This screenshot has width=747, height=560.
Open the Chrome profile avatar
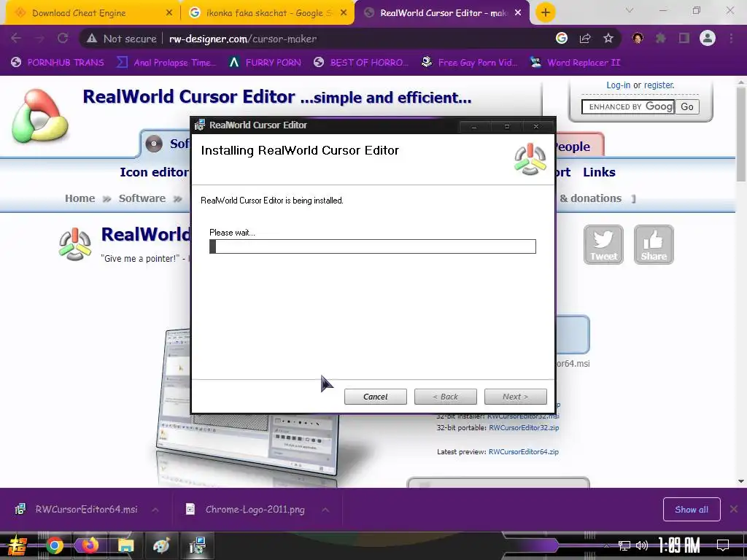point(708,38)
